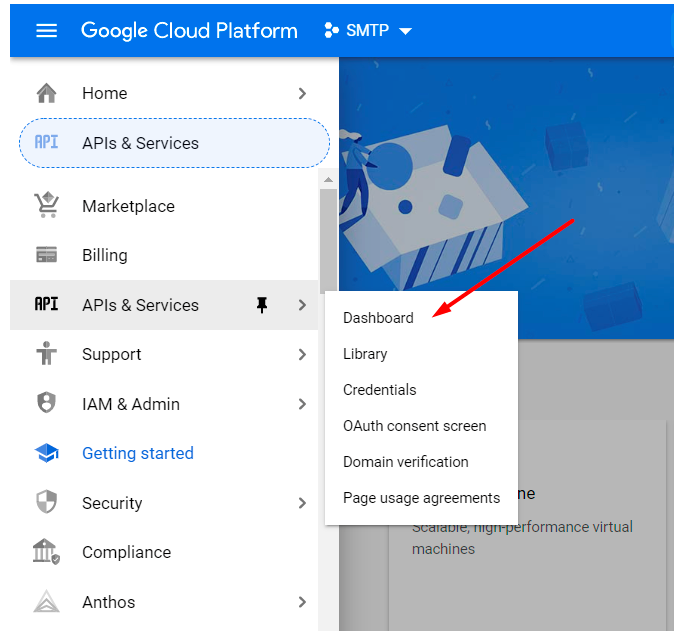The height and width of the screenshot is (631, 683).
Task: Unpin APIs & Services using pin icon
Action: tap(262, 305)
